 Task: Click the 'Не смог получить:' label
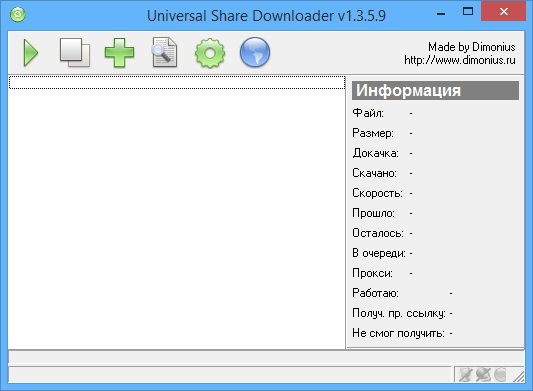(398, 333)
